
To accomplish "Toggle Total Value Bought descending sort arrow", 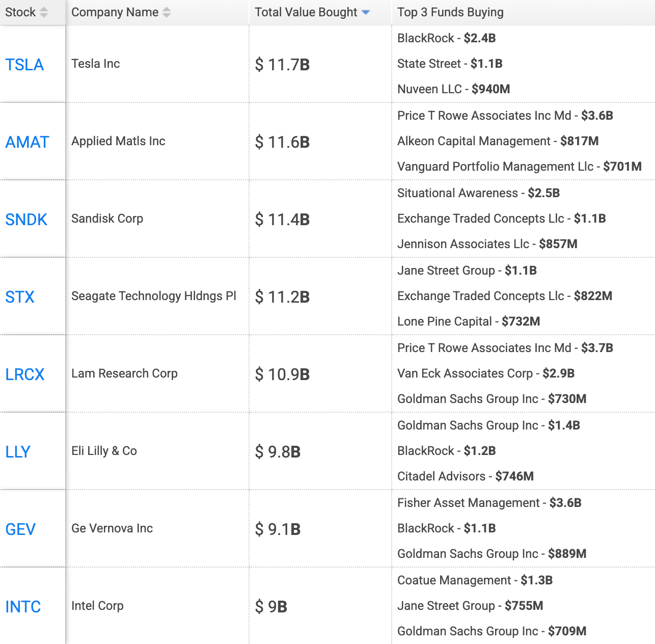I will click(x=366, y=12).
